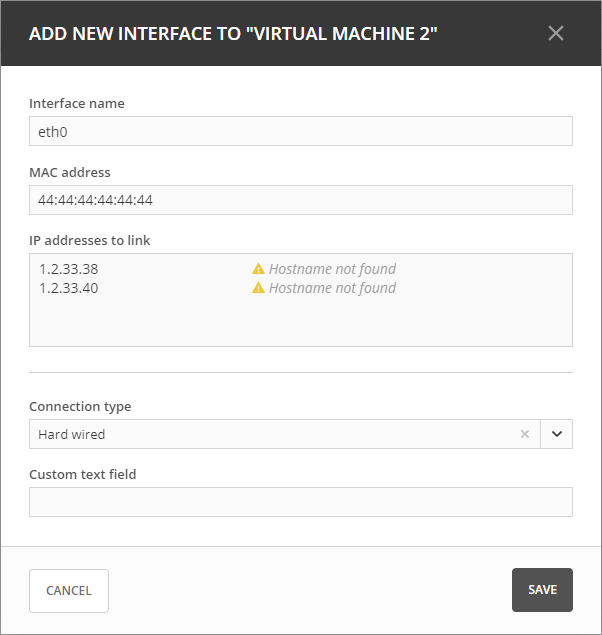Click the MAC address label
The image size is (602, 635).
pos(70,172)
